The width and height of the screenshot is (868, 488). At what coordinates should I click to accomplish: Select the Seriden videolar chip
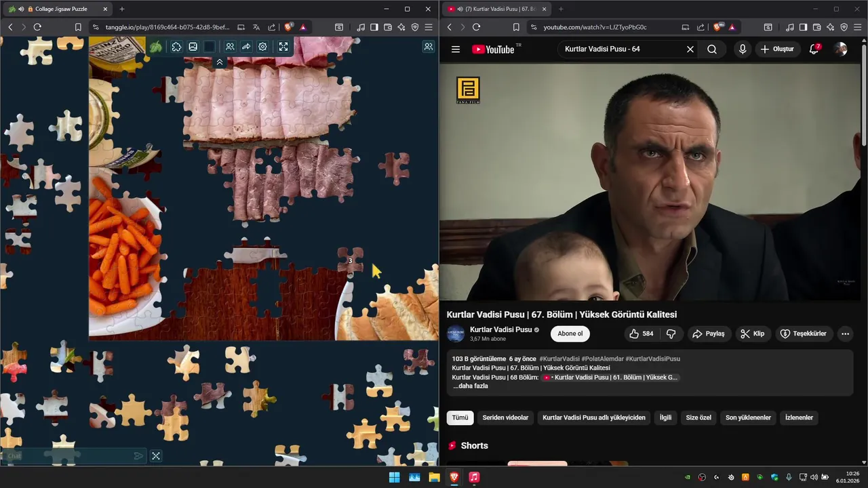[505, 418]
